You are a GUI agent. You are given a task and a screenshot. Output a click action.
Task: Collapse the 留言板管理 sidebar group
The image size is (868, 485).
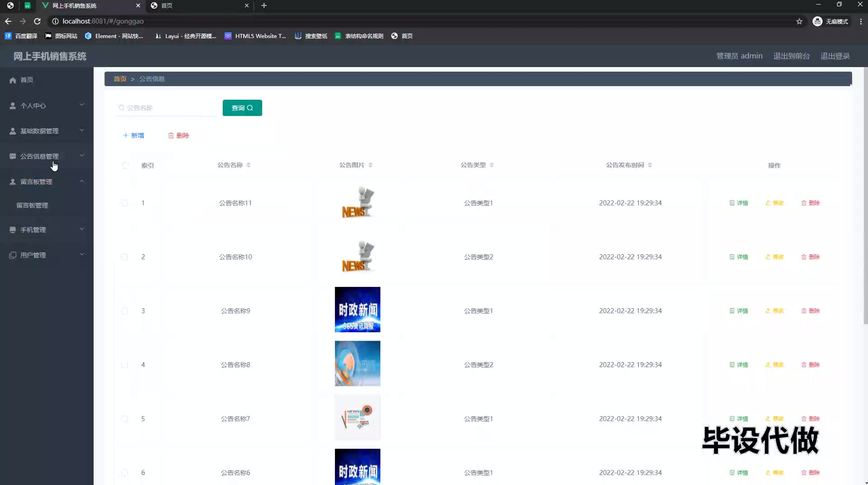(x=47, y=181)
